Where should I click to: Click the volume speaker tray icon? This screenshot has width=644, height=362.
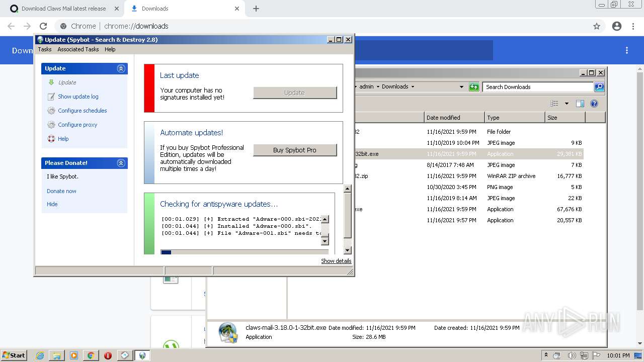click(x=572, y=355)
